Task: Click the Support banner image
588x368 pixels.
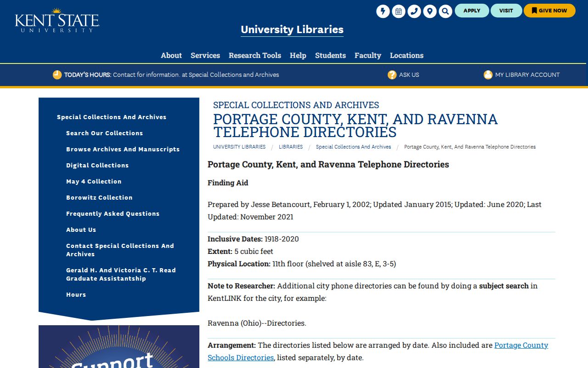Action: click(x=119, y=346)
